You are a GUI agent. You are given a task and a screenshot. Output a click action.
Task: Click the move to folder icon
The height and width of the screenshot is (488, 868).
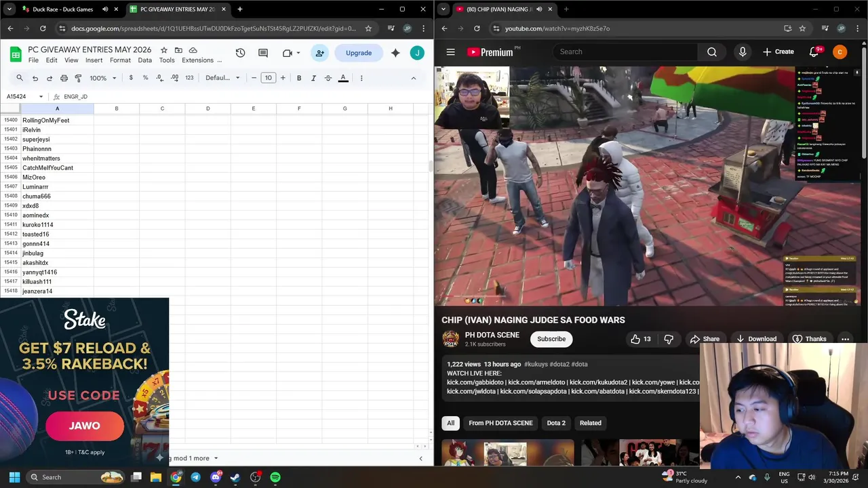coord(178,50)
